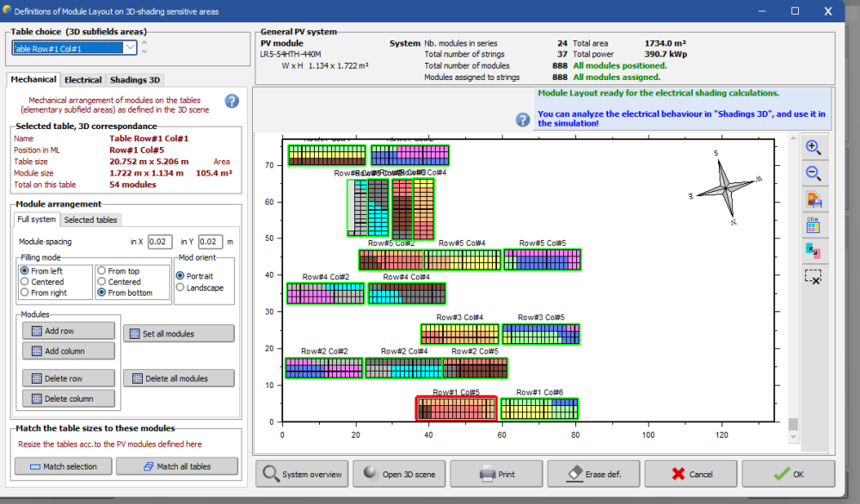Save layout image using picture-disk icon
This screenshot has height=504, width=860.
(x=813, y=200)
